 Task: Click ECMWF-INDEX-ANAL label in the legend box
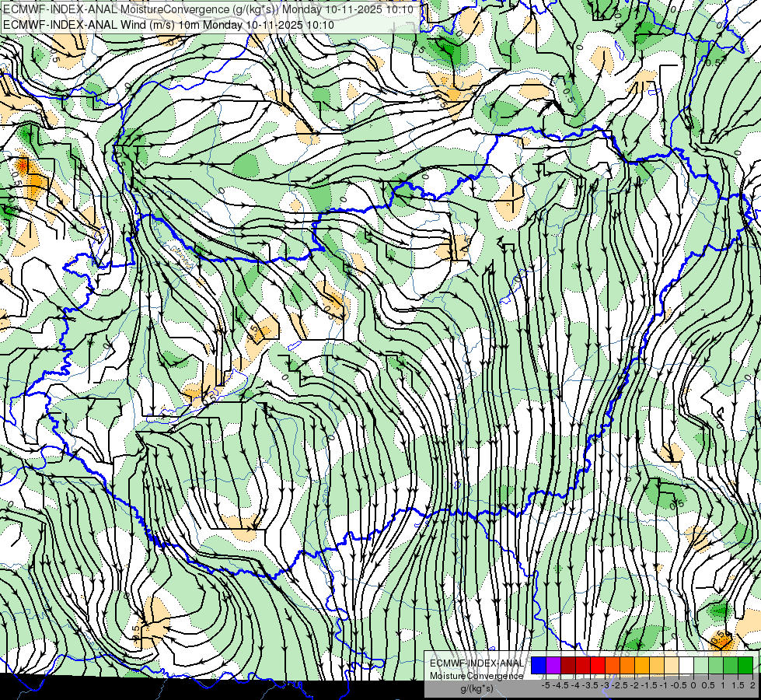coord(476,663)
